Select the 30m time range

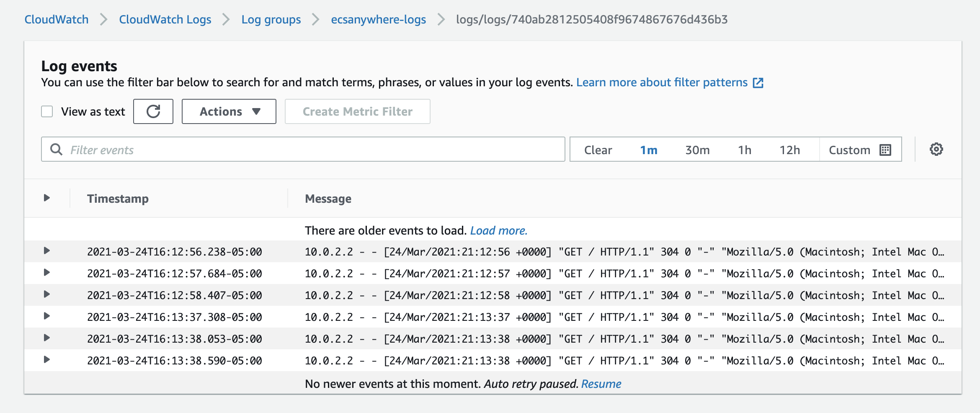coord(697,150)
